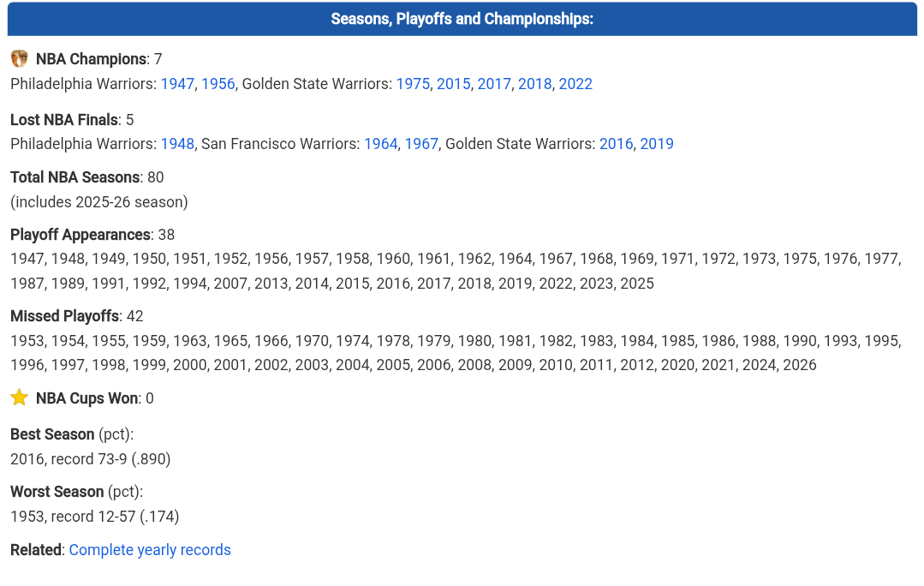Viewport: 924px width, 586px height.
Task: Click year 1996 in Missed Playoffs list
Action: tap(27, 365)
